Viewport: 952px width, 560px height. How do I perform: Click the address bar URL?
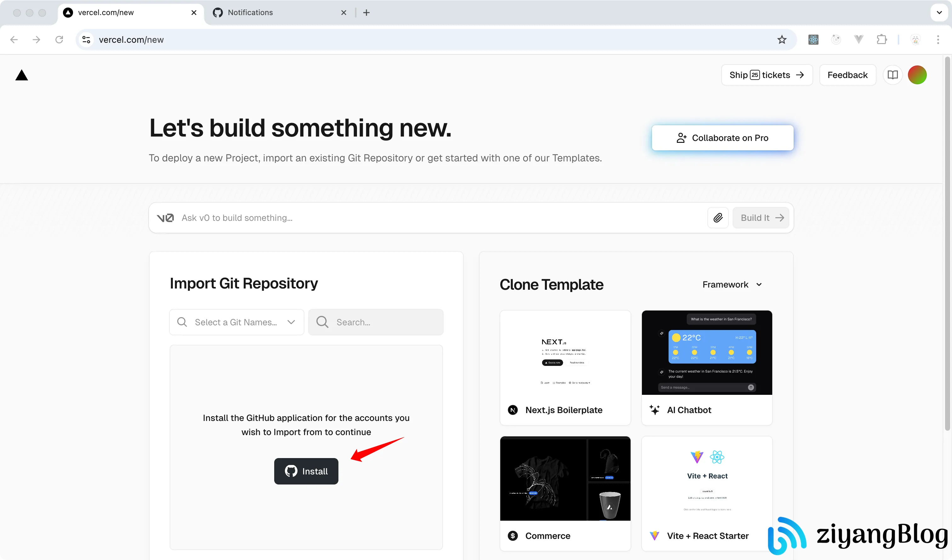(x=131, y=40)
